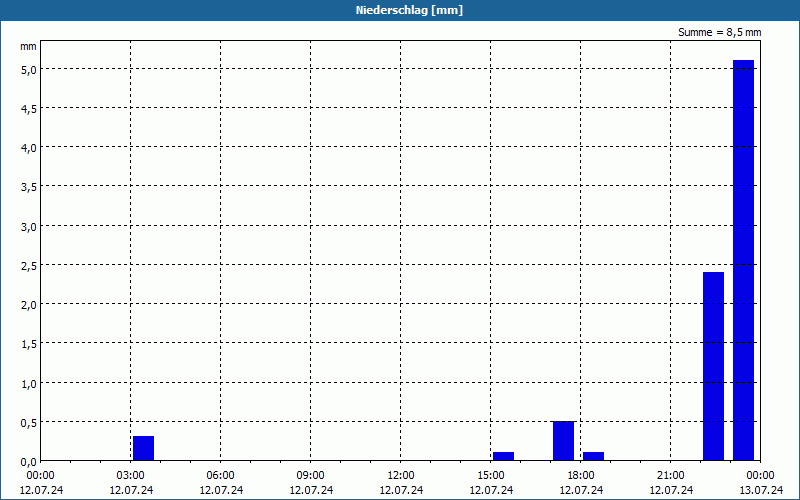Click the '12.07.24' date under 12:00
800x500 pixels.
(x=401, y=490)
